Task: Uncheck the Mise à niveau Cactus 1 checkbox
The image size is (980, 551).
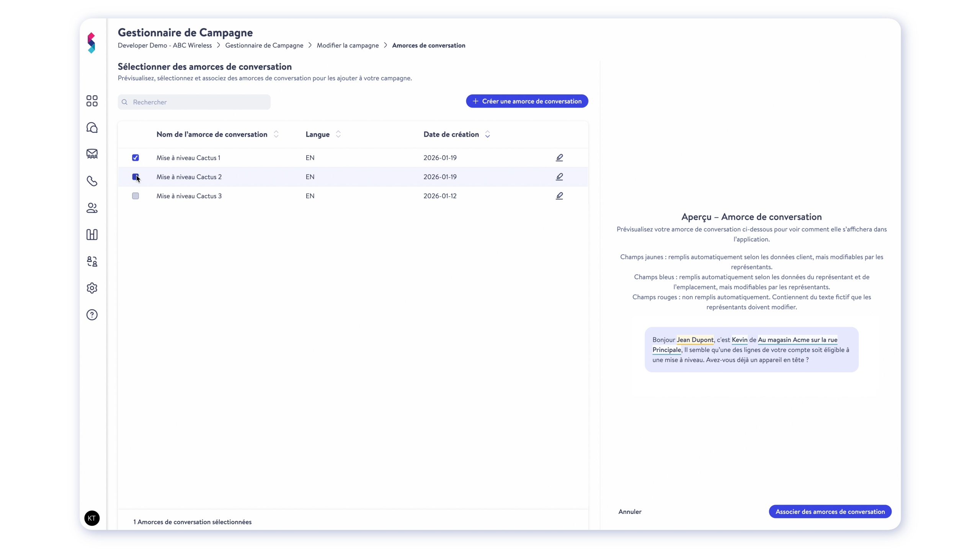Action: 136,158
